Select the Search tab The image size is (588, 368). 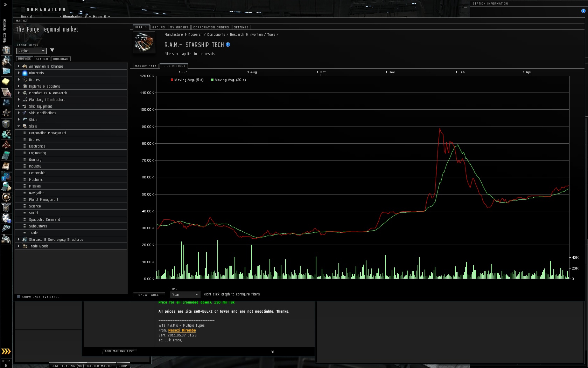(42, 59)
